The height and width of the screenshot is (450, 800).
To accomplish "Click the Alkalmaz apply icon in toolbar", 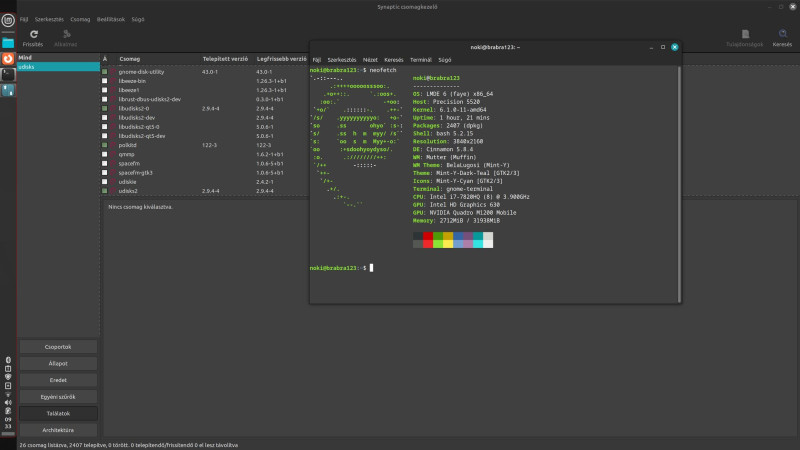I will tap(66, 34).
